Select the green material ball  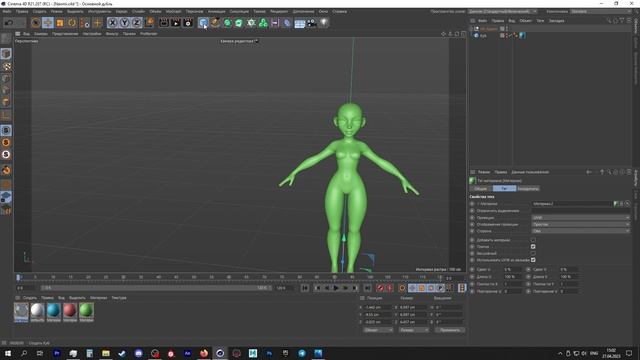point(86,311)
